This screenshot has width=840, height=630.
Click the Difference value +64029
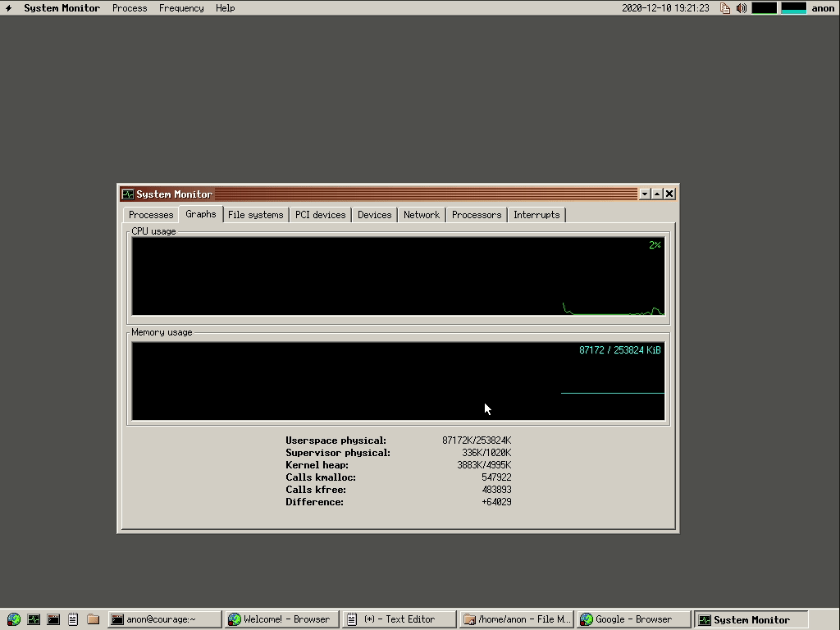tap(496, 502)
